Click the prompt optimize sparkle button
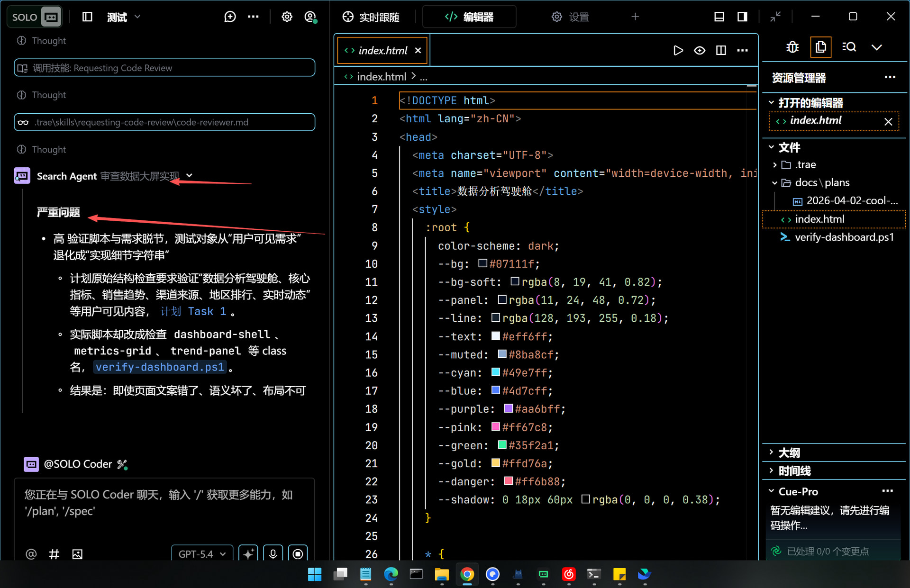 pos(248,553)
